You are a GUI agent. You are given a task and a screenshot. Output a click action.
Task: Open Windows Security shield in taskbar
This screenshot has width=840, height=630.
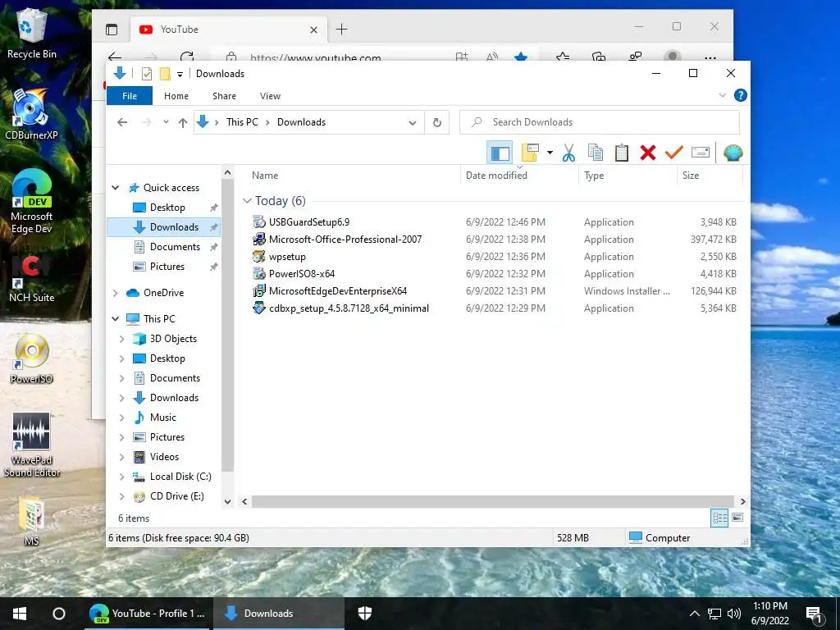point(365,614)
